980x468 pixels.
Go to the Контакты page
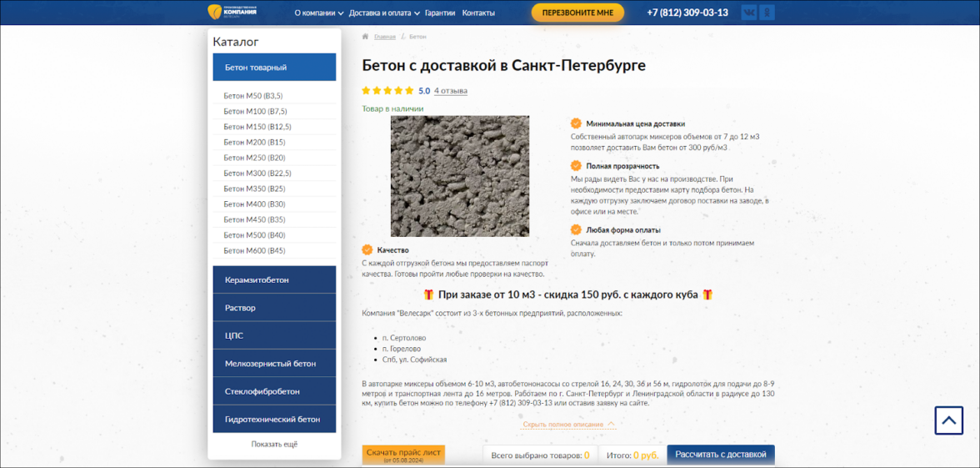click(x=478, y=13)
